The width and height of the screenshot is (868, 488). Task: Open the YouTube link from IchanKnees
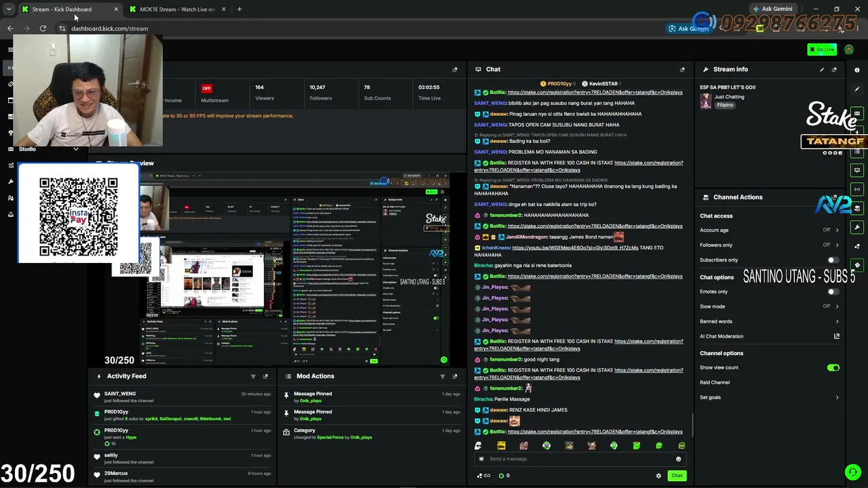tap(575, 248)
